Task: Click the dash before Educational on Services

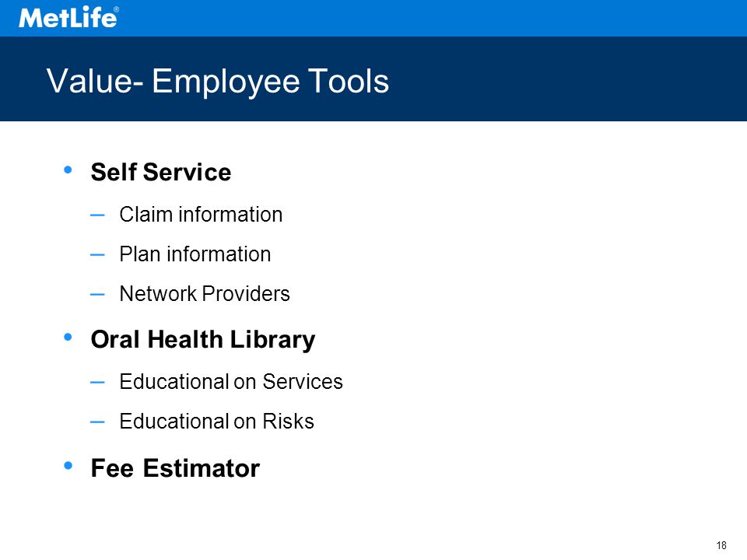Action: 97,382
